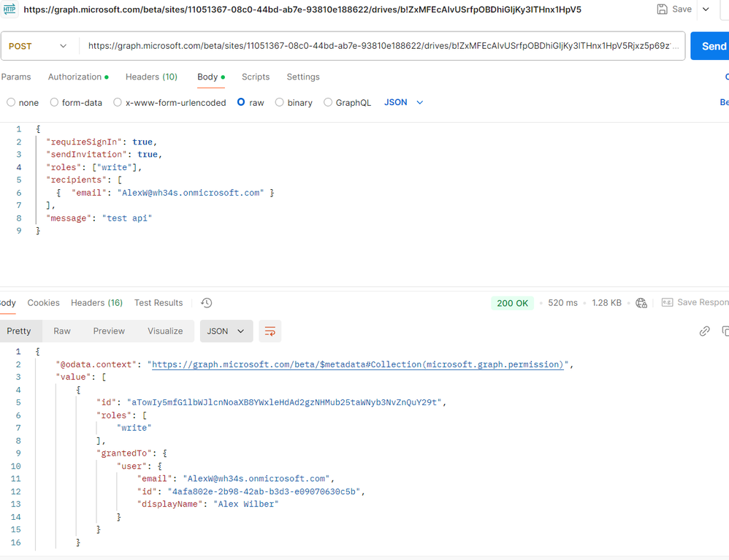
Task: Open the response JSON format dropdown
Action: [226, 331]
